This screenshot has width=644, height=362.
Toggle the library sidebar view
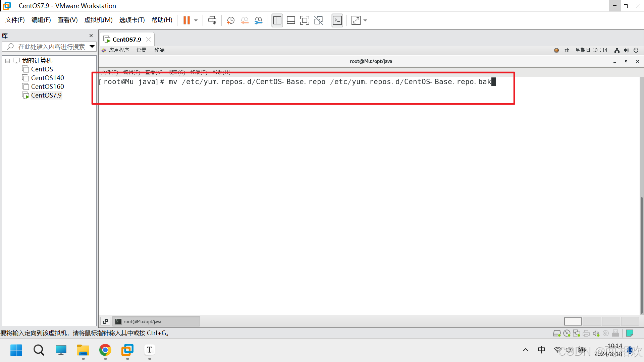point(277,20)
